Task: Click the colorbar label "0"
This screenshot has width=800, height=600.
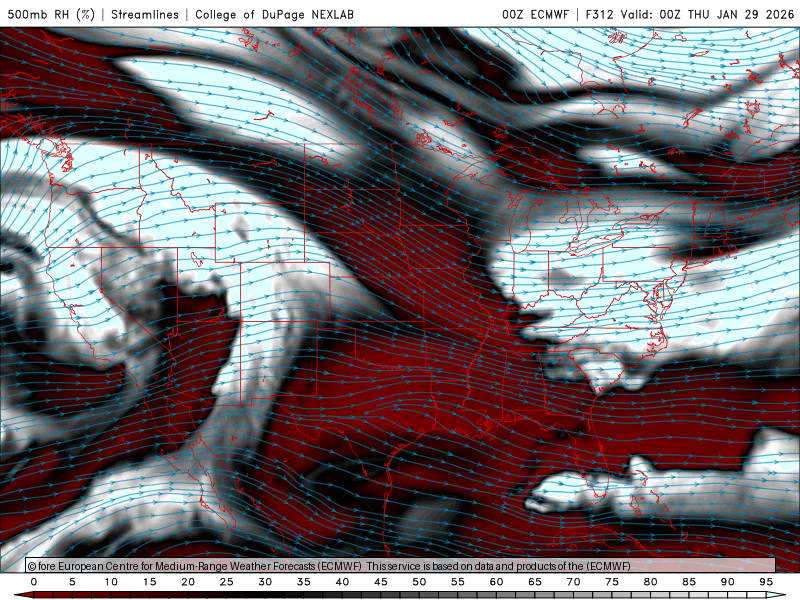Action: [34, 582]
